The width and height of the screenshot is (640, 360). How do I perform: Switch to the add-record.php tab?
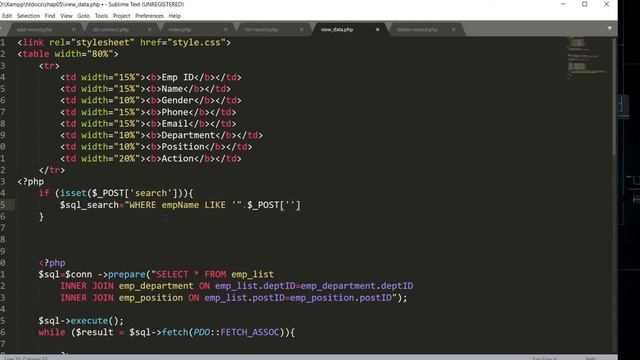35,29
